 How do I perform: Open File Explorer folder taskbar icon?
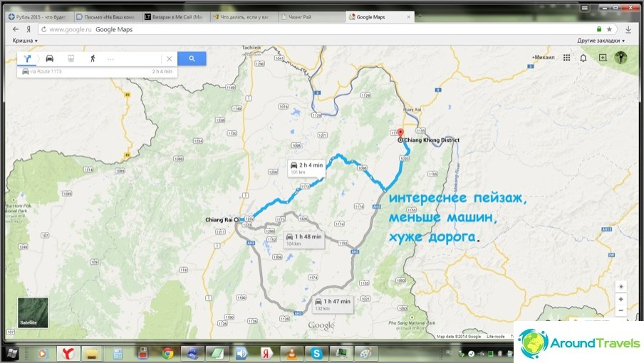[x=91, y=353]
